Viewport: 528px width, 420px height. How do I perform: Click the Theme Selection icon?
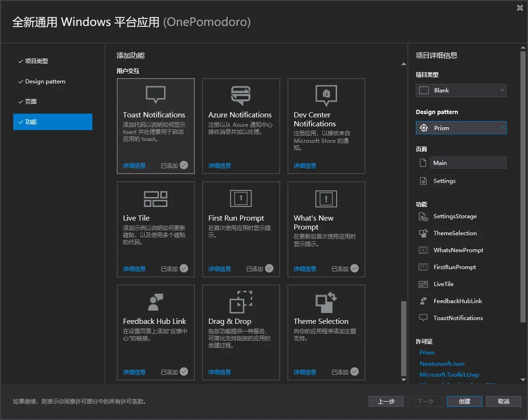326,302
